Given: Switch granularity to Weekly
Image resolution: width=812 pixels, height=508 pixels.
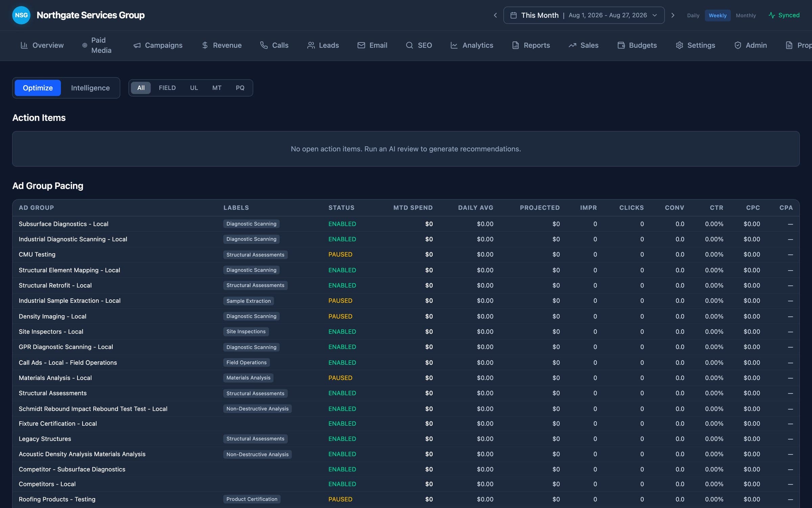Looking at the screenshot, I should tap(718, 16).
